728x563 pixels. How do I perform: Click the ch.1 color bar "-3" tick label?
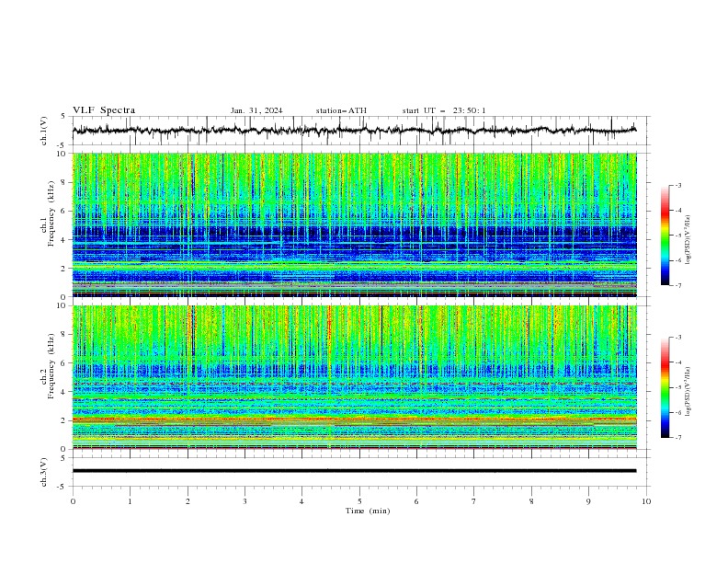pyautogui.click(x=677, y=185)
